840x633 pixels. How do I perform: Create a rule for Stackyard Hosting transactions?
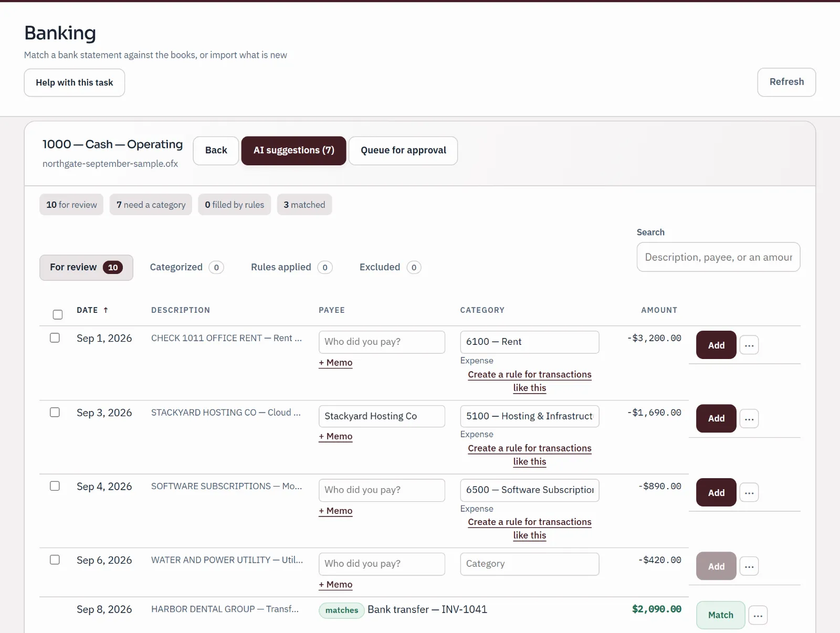(x=530, y=455)
